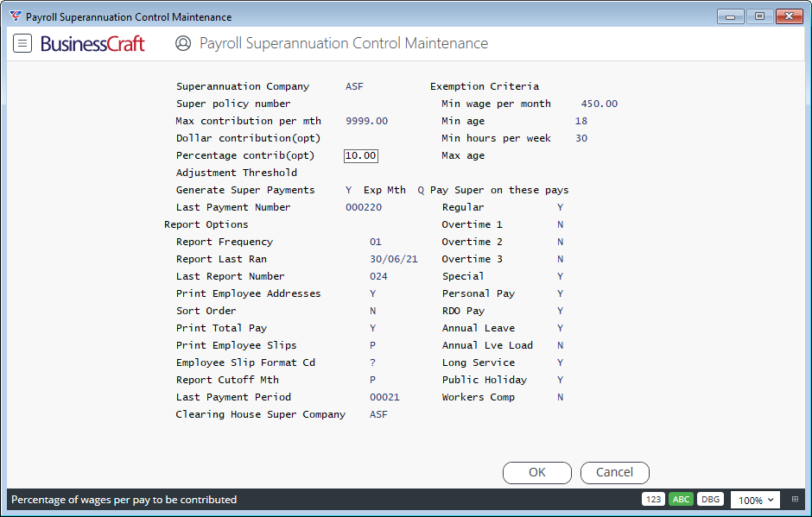
Task: Click Employee Slip Format Cd question mark
Action: point(373,363)
